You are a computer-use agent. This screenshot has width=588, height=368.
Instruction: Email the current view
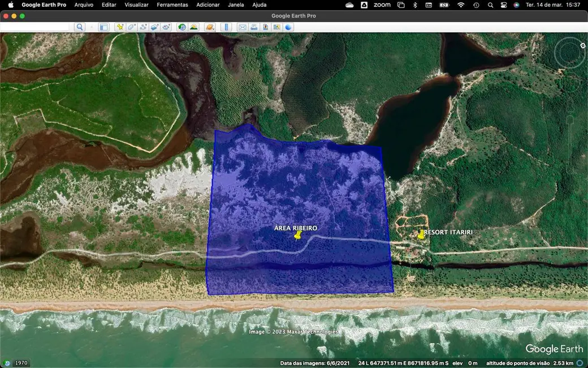242,27
